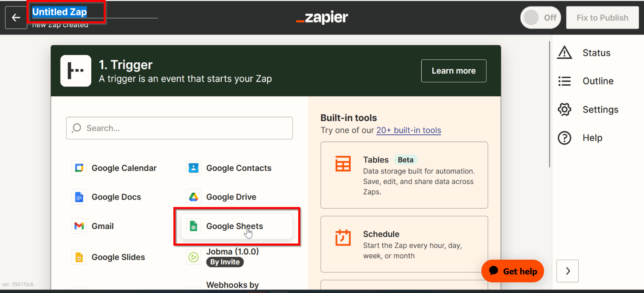Choose Google Sheets app label

pyautogui.click(x=235, y=226)
